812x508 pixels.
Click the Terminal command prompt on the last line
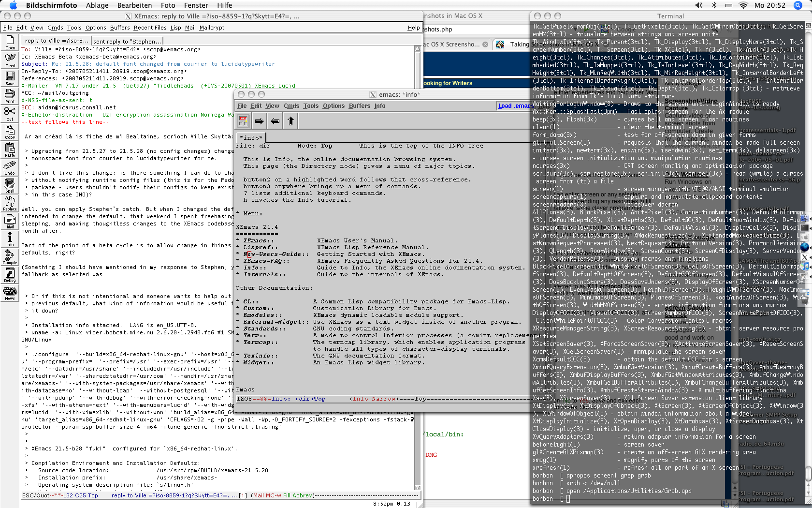pos(551,499)
